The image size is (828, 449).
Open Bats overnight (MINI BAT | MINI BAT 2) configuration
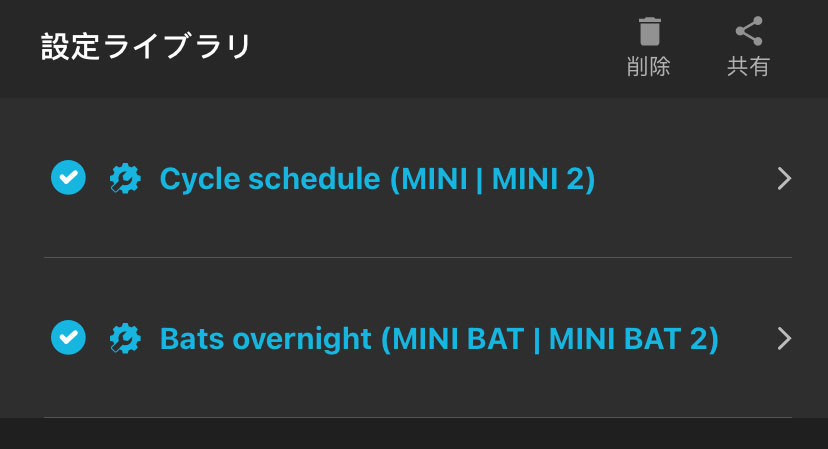(x=439, y=339)
